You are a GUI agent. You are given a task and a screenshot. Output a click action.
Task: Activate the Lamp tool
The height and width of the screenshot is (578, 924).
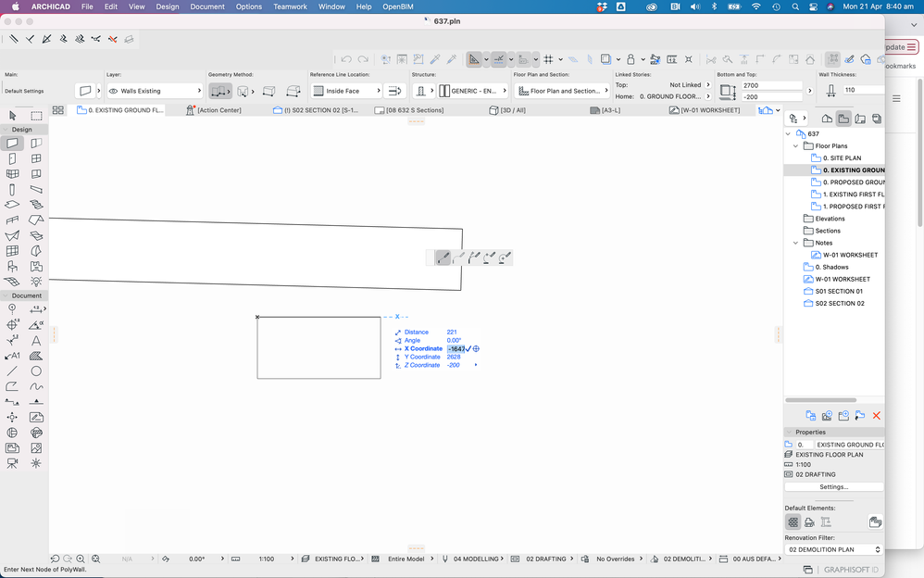[x=36, y=282]
